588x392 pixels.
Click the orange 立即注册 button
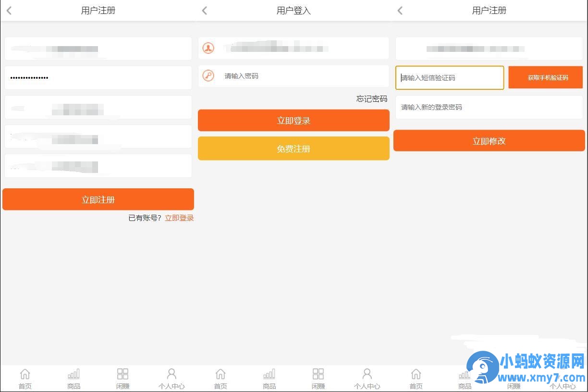[98, 199]
